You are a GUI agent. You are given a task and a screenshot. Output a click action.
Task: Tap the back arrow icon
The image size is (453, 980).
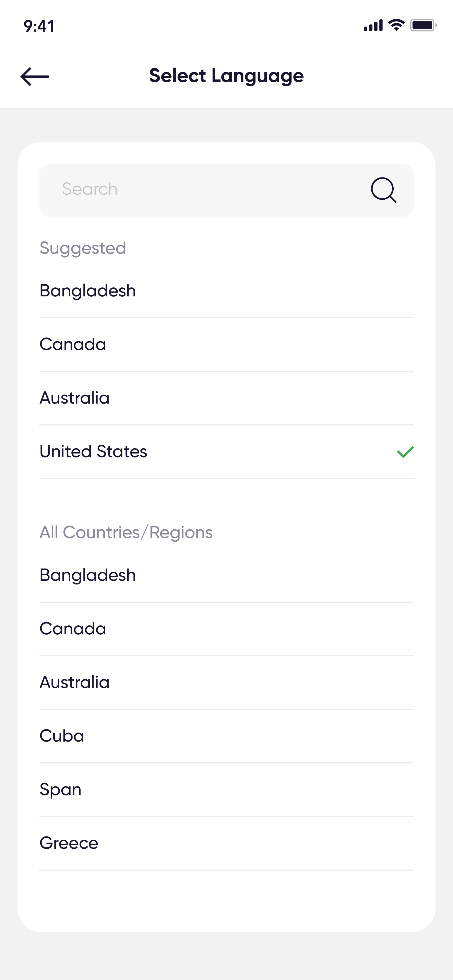(35, 77)
